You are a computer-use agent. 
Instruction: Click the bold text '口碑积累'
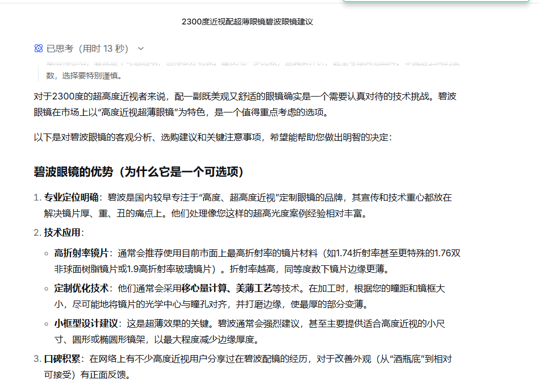coord(62,359)
